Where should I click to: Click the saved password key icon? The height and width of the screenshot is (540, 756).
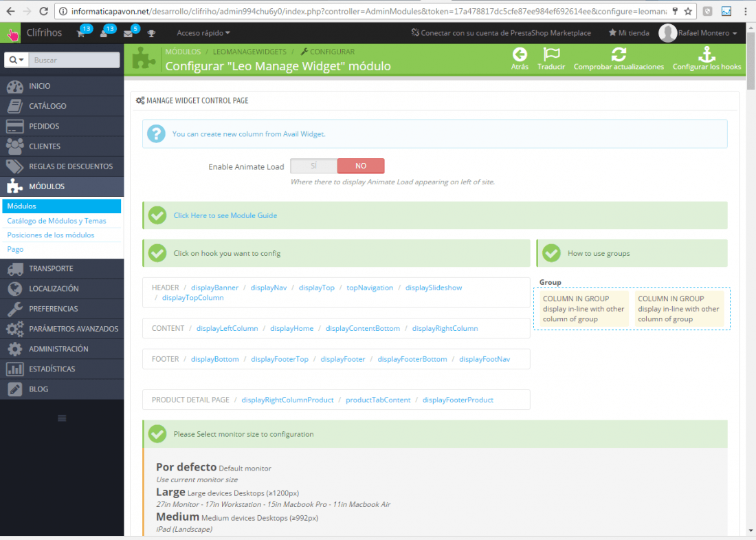pos(675,11)
